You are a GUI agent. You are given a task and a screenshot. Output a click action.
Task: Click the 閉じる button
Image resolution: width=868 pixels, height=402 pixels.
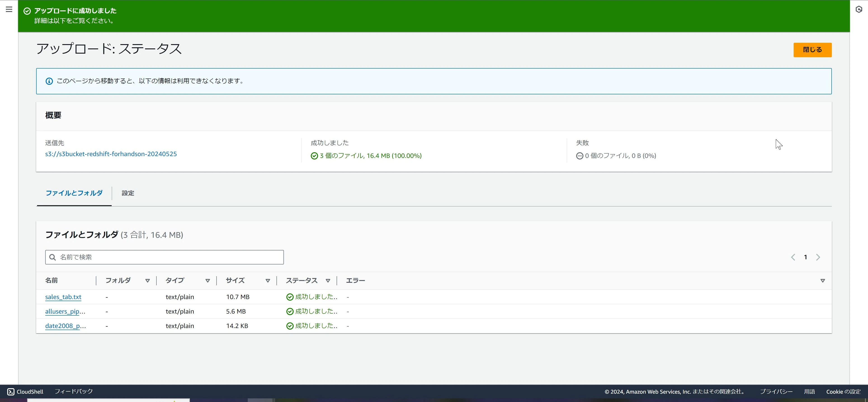pos(812,50)
